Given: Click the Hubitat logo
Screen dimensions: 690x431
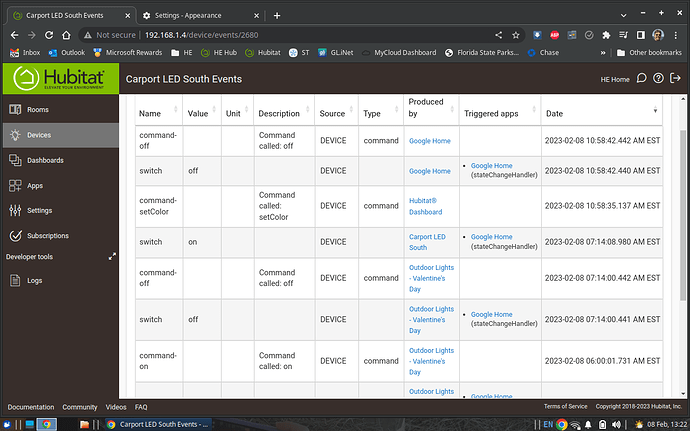Looking at the screenshot, I should pos(61,78).
